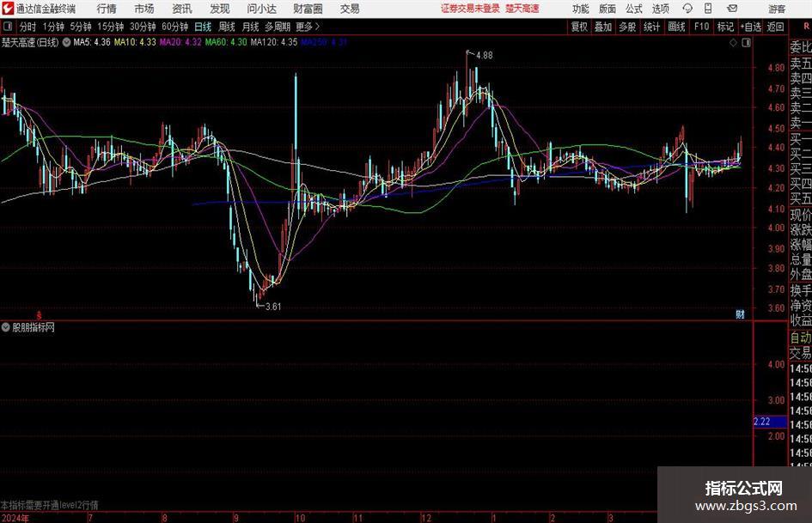This screenshot has width=812, height=523.
Task: Open the F10 company info button
Action: point(702,27)
